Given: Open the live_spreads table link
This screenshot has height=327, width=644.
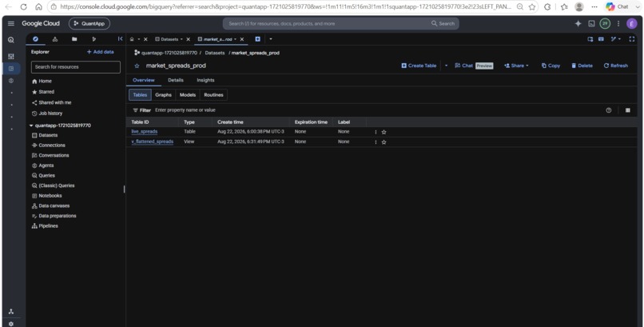Looking at the screenshot, I should point(144,131).
